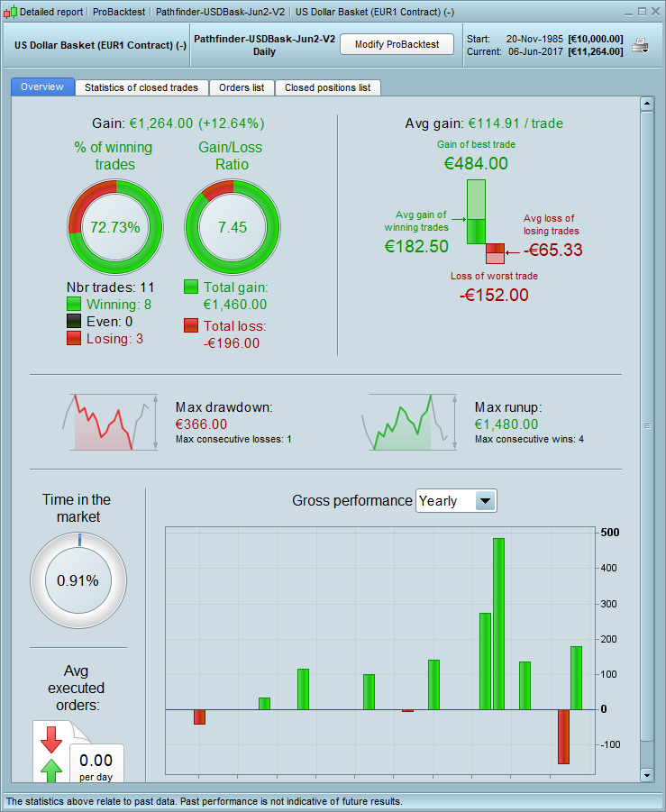Open the Orders list tab
Viewport: 666px width, 812px height.
[242, 87]
